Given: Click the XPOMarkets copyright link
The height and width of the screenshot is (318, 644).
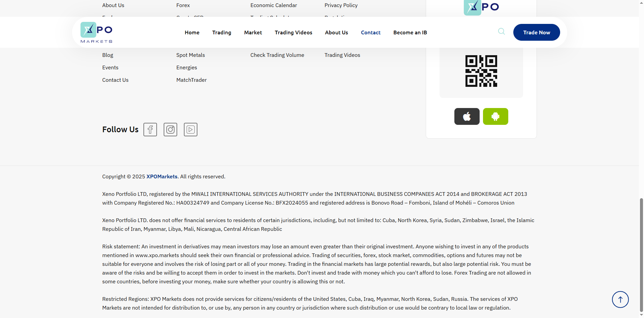Looking at the screenshot, I should pos(162,177).
